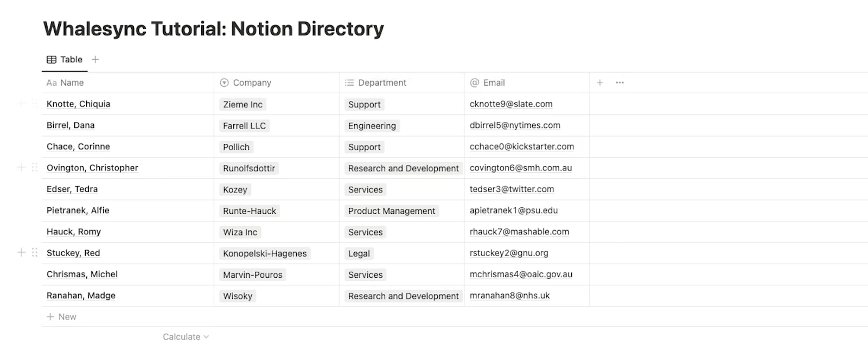
Task: Select rstuckey2@gnu.org email cell
Action: [x=527, y=253]
